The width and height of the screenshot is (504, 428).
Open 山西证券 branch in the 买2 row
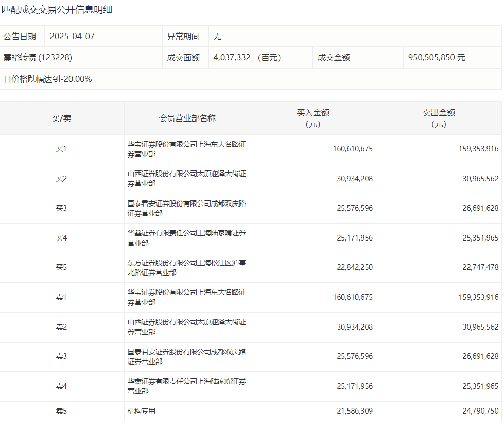click(x=186, y=179)
